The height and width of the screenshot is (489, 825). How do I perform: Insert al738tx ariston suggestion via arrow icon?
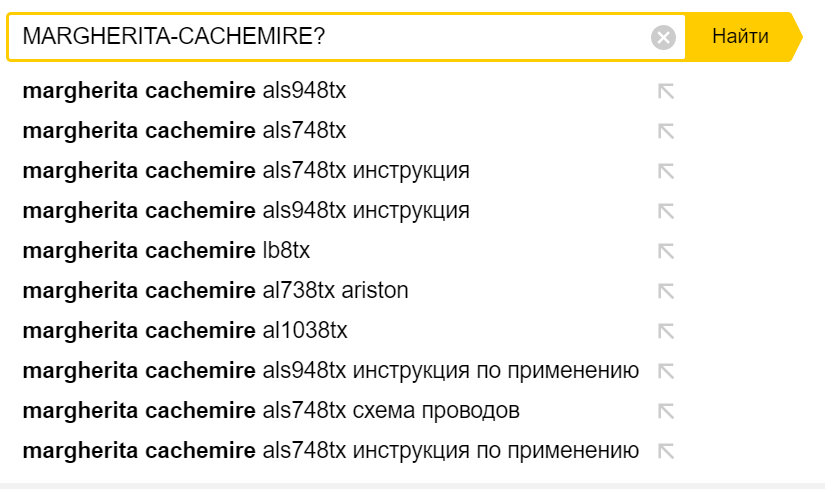[666, 291]
